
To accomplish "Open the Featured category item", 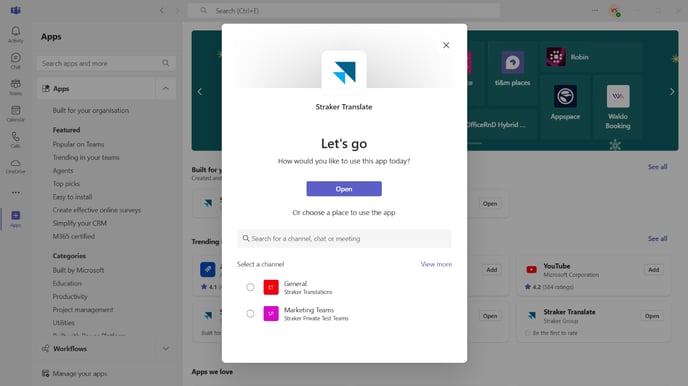I will pos(66,130).
